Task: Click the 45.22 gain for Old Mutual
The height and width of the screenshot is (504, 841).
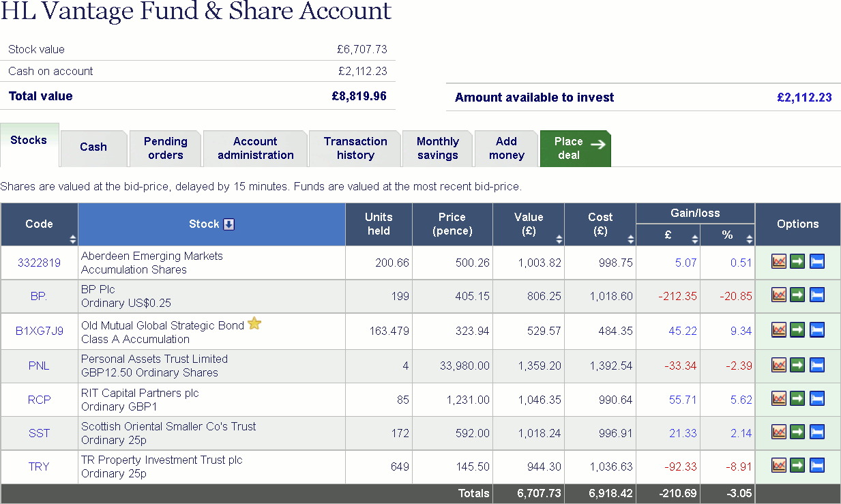Action: 683,331
